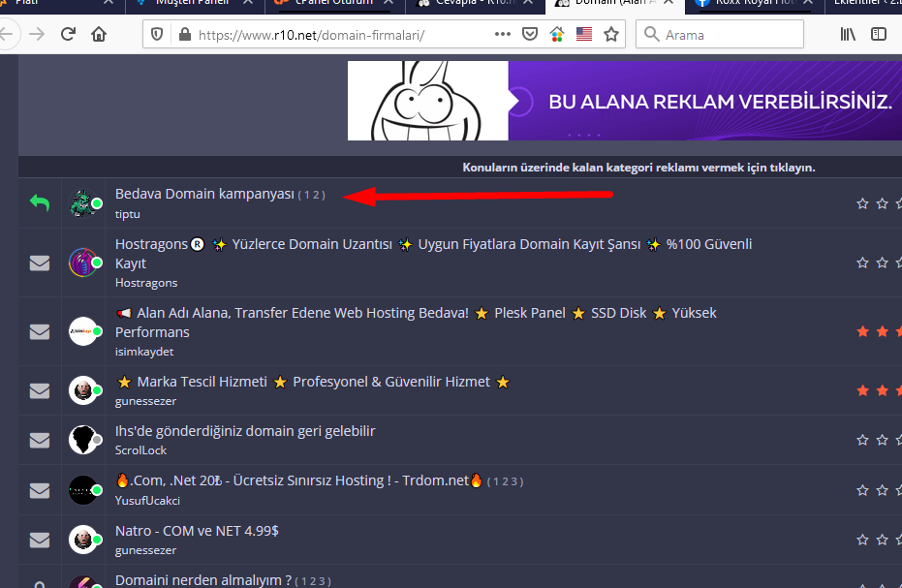Reload the page with the refresh button
This screenshot has height=588, width=902.
click(68, 35)
